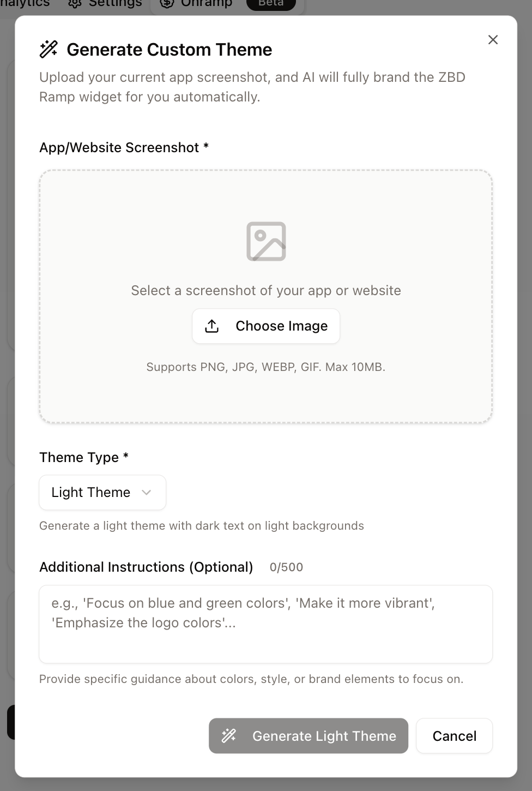This screenshot has width=532, height=791.
Task: Open the Light Theme dropdown
Action: coord(102,492)
